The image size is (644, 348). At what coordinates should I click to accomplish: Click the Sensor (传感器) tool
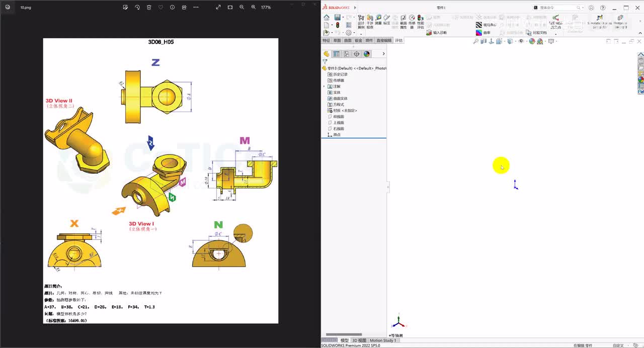(x=412, y=22)
